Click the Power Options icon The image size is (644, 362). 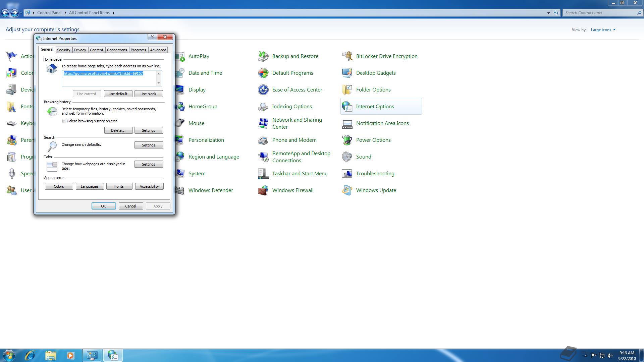[347, 140]
